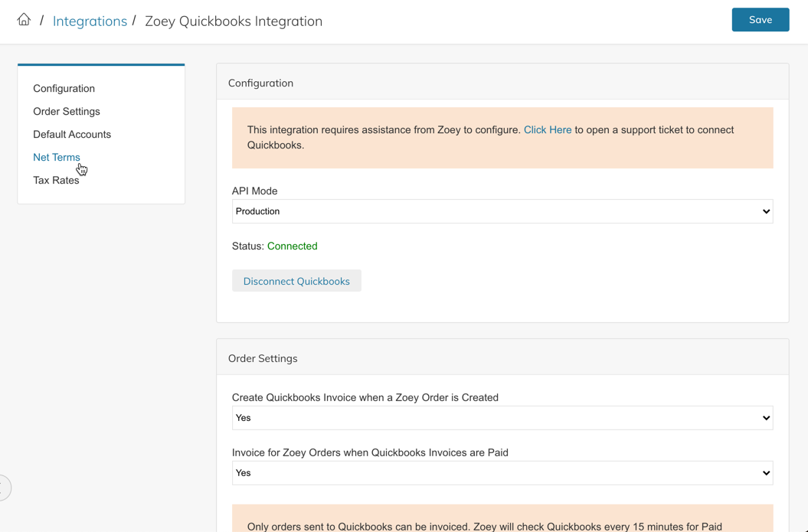808x532 pixels.
Task: Click the API Mode label
Action: click(x=254, y=191)
